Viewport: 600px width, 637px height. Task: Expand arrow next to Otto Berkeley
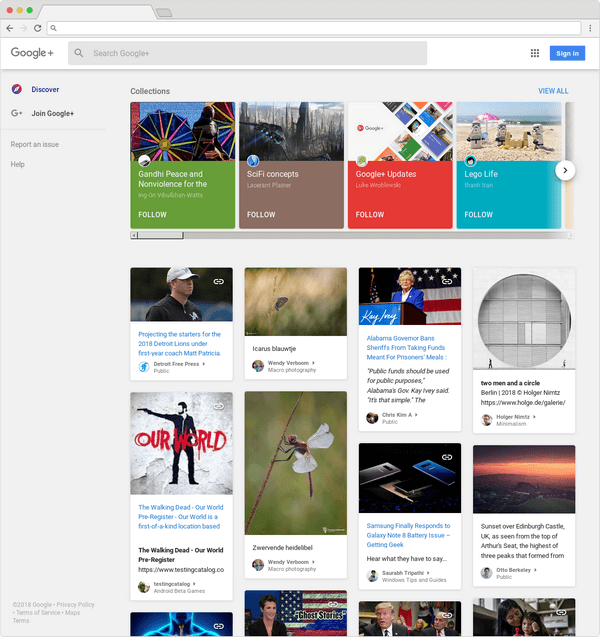coord(535,570)
